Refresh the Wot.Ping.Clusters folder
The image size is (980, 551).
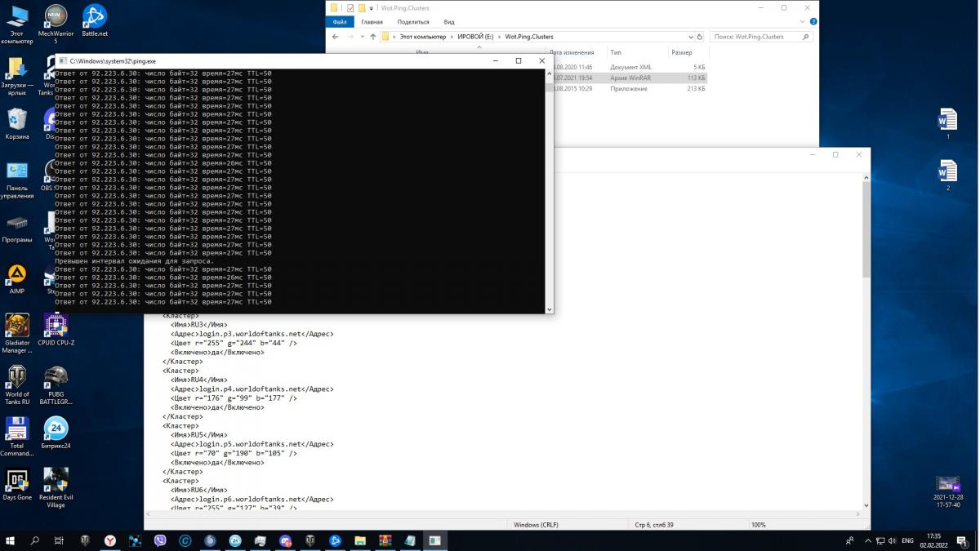[700, 37]
